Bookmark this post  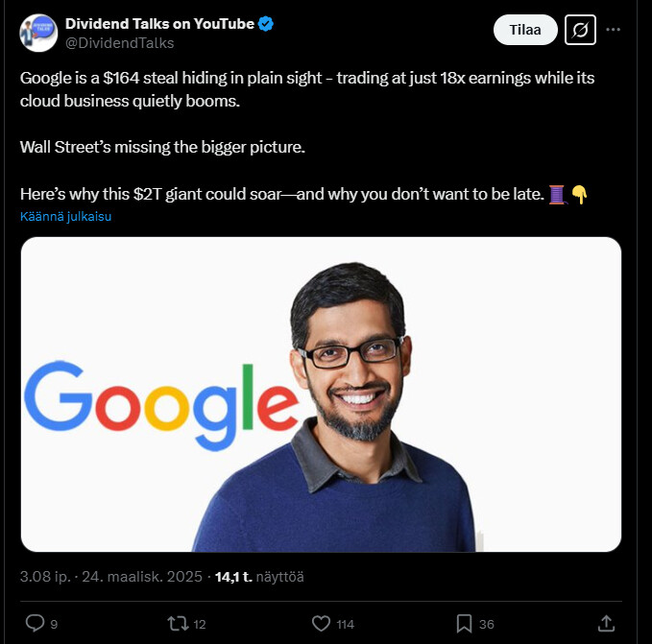pos(464,624)
